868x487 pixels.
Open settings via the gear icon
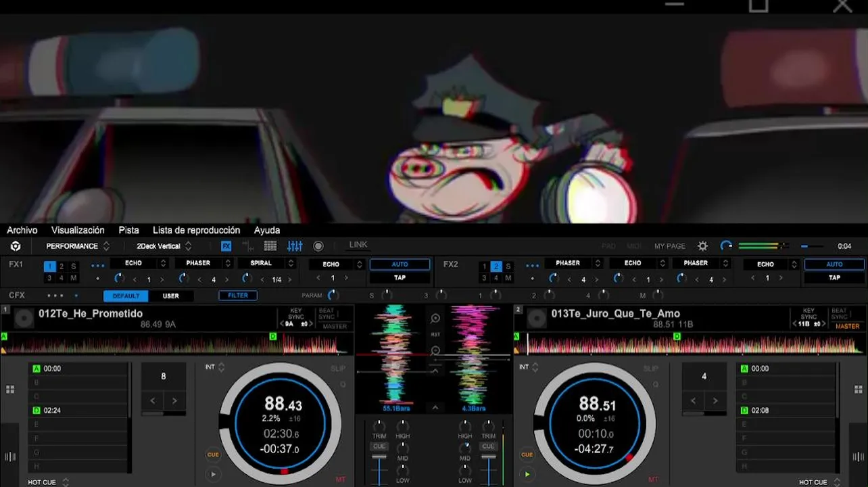[703, 246]
